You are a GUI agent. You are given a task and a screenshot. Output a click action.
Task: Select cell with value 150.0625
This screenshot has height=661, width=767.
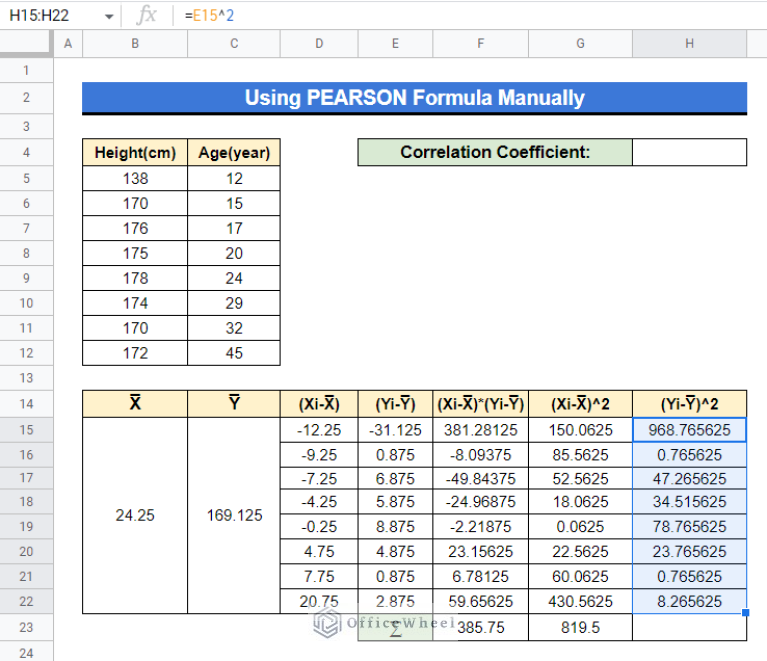pos(580,430)
